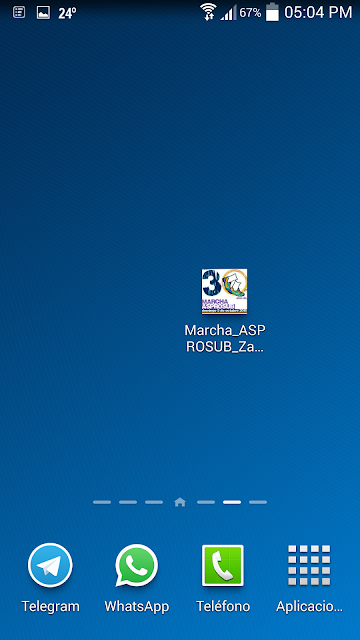360x640 pixels.
Task: Tap the 05:04 PM clock
Action: pyautogui.click(x=318, y=12)
